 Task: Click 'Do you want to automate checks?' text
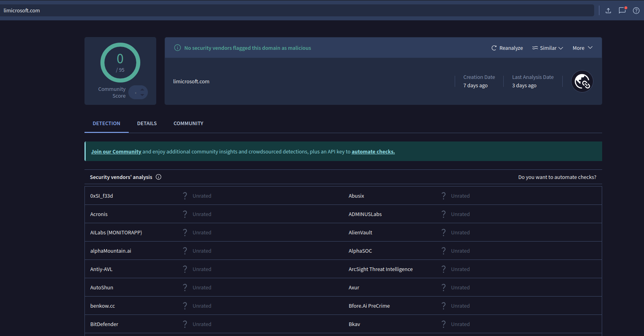click(x=557, y=177)
